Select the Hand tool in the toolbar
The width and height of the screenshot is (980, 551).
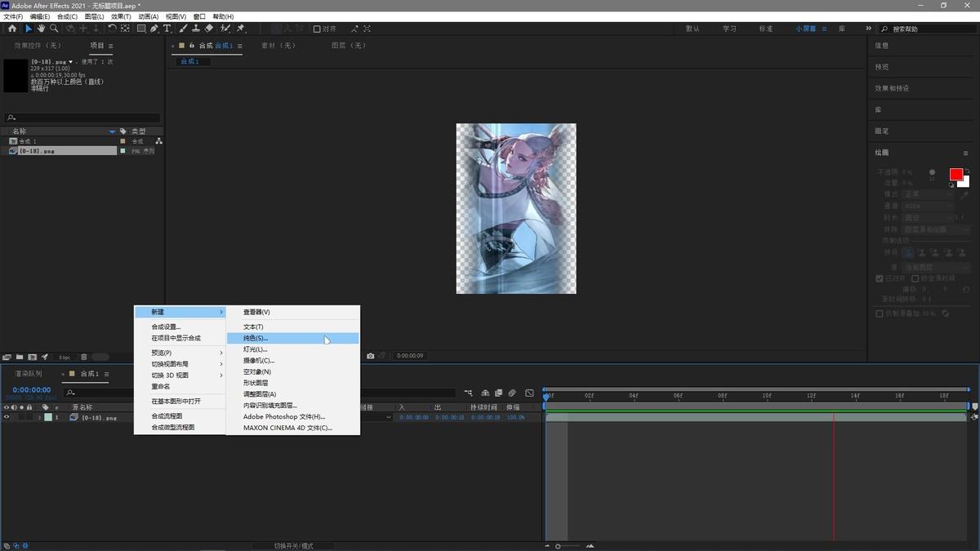point(41,29)
